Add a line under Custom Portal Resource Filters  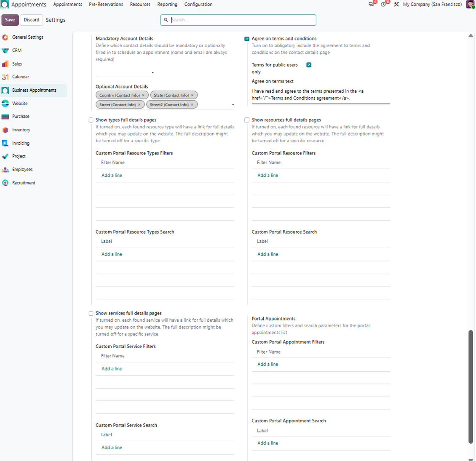[268, 176]
